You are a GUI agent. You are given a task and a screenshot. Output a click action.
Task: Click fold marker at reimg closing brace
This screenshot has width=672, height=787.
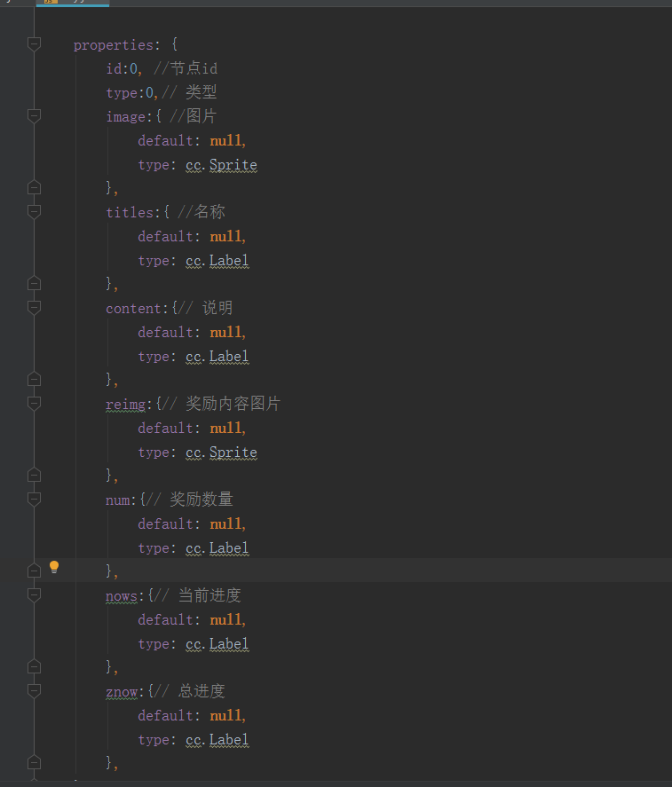(x=34, y=475)
